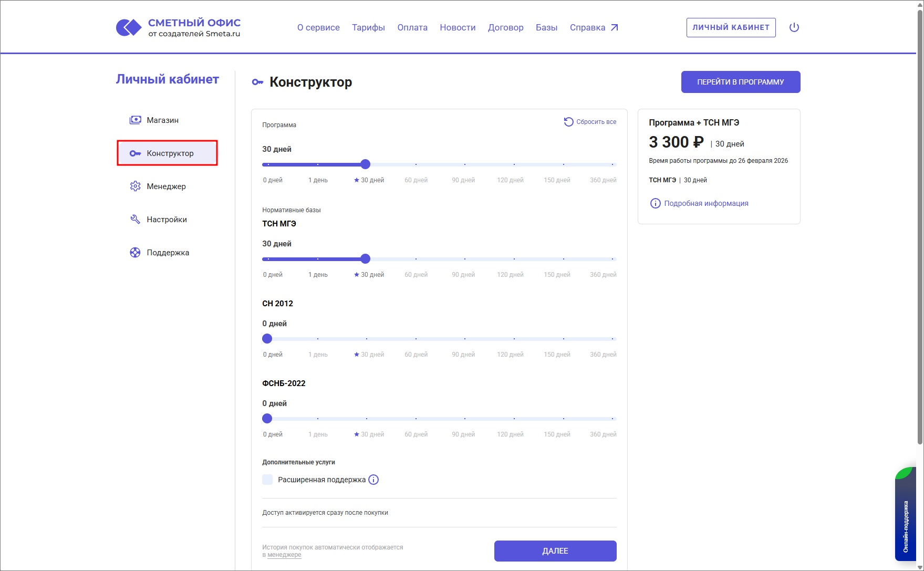Enable the Расширенная поддержка checkbox
The image size is (924, 571).
(x=267, y=480)
